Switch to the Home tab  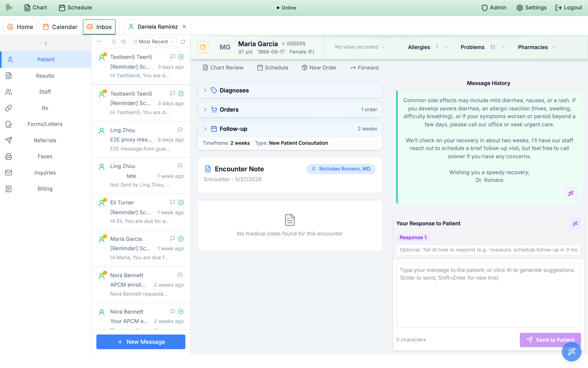pyautogui.click(x=20, y=27)
